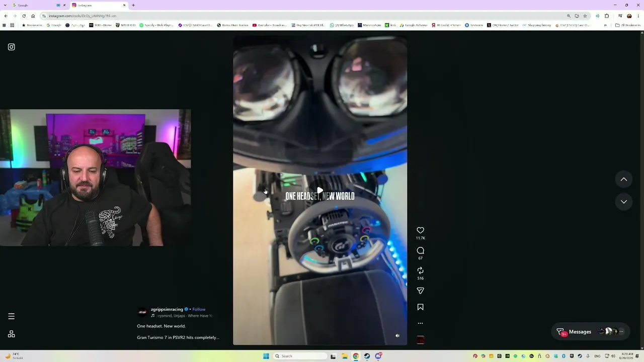Open the Messages panel
Image resolution: width=644 pixels, height=362 pixels.
[591, 332]
